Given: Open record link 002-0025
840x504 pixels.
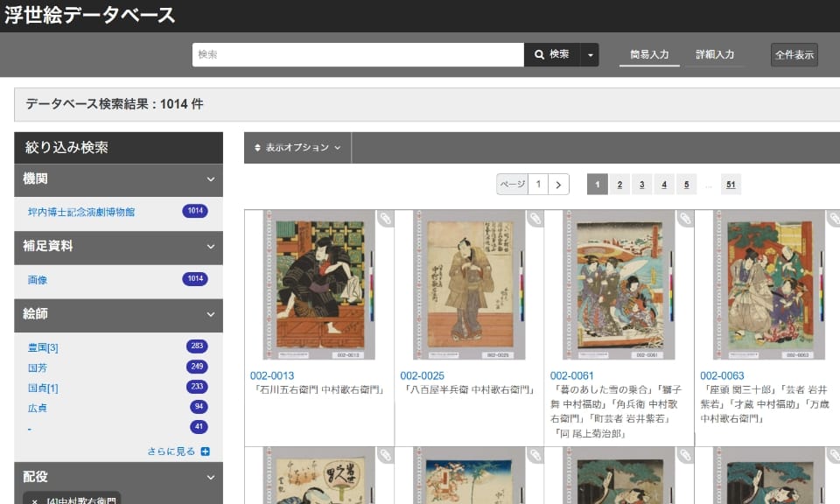Looking at the screenshot, I should [422, 376].
